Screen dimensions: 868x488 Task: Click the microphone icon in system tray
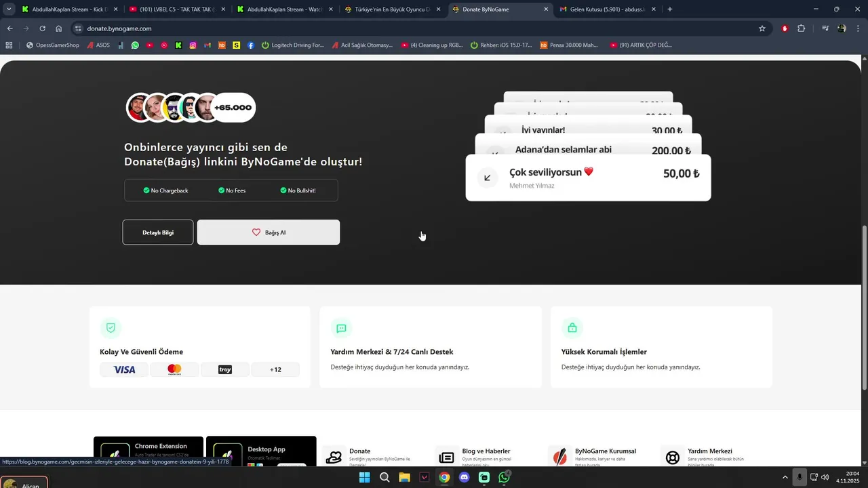[x=800, y=477]
